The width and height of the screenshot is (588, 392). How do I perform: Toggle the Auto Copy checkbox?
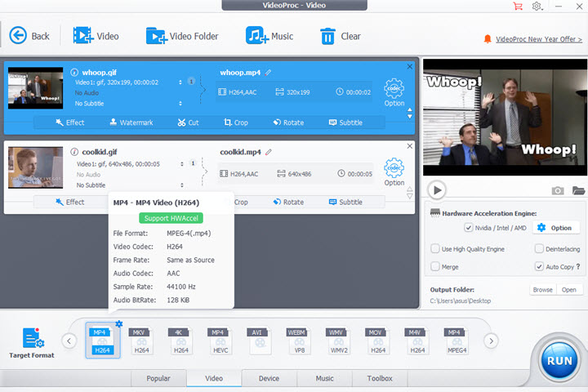(x=539, y=267)
